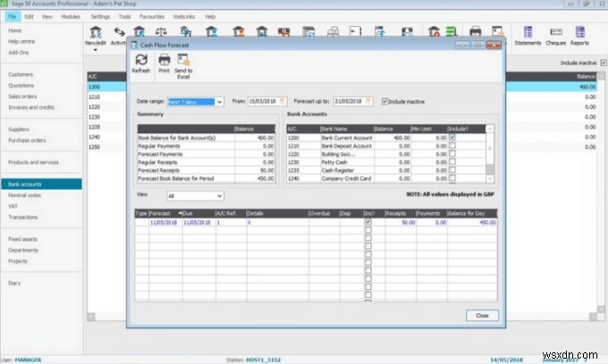
Task: Click the calendar icon beside the From date
Action: pos(283,101)
